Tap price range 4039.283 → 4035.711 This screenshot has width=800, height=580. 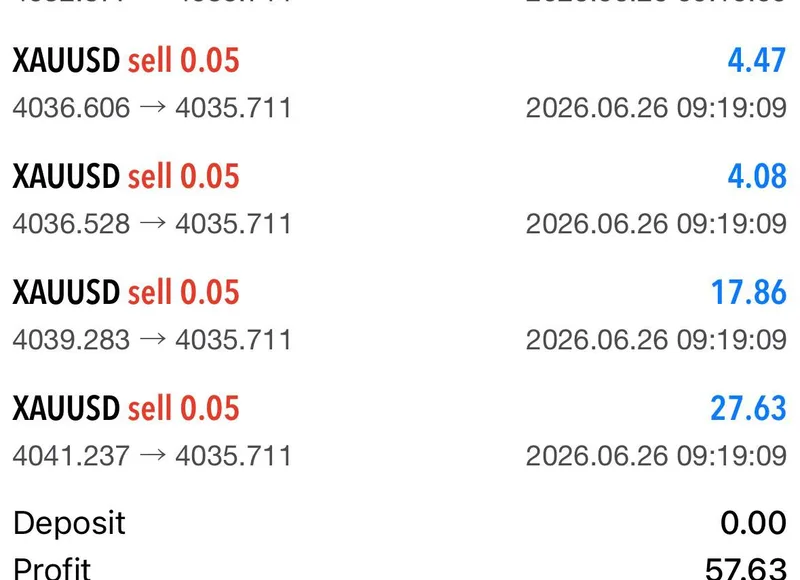tap(152, 340)
